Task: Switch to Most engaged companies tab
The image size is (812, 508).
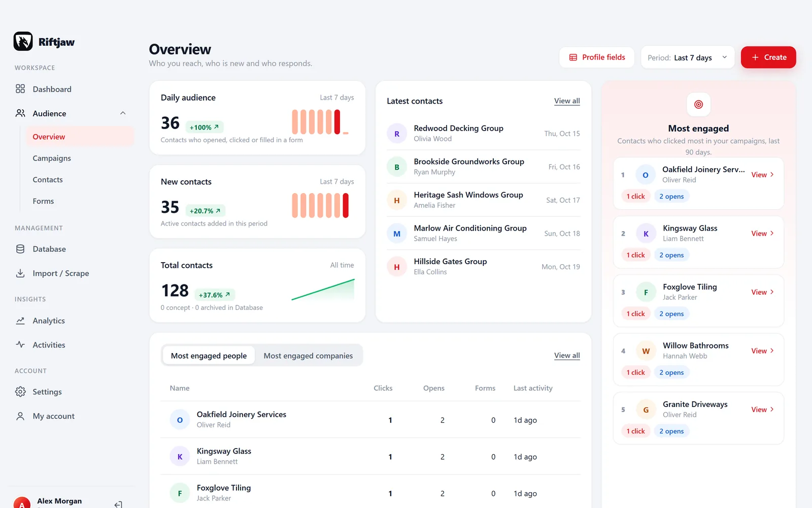Action: pyautogui.click(x=308, y=356)
